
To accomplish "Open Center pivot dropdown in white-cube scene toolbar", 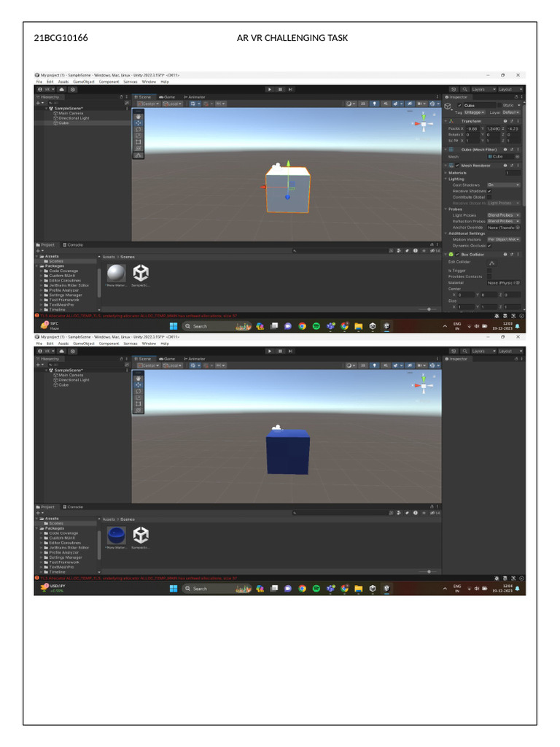I will coord(149,104).
